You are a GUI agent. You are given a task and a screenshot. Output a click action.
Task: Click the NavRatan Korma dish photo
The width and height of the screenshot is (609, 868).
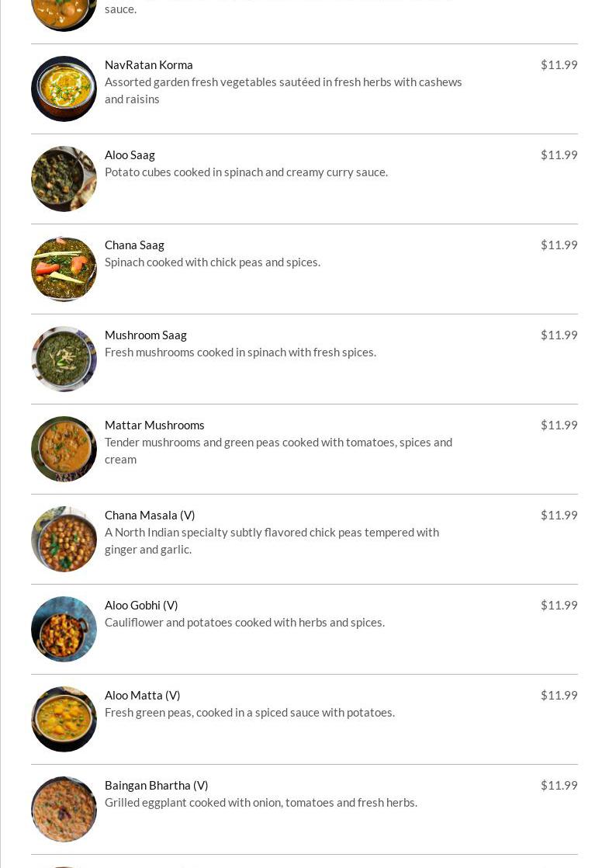tap(64, 89)
